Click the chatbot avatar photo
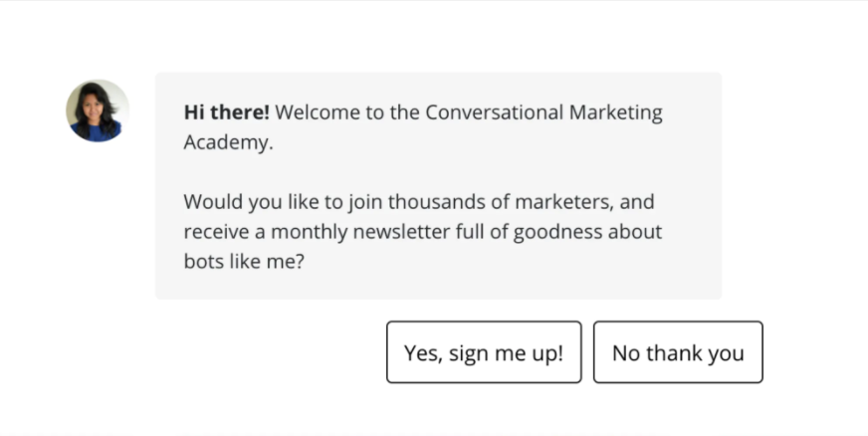 (x=98, y=110)
